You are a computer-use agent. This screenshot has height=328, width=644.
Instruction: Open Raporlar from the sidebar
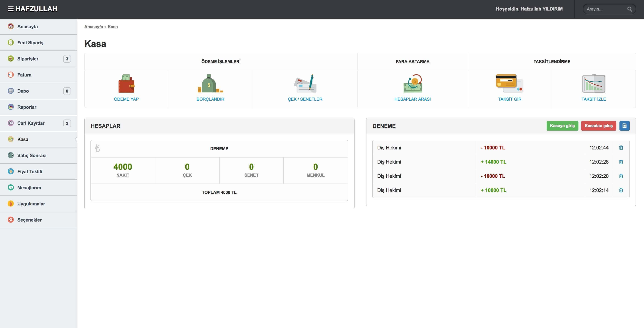27,107
